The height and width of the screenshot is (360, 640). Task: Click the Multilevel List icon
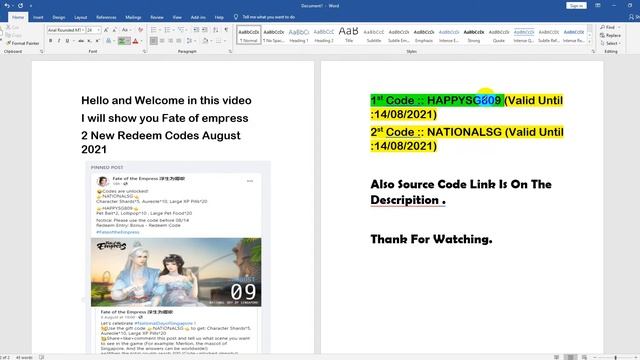coord(181,30)
